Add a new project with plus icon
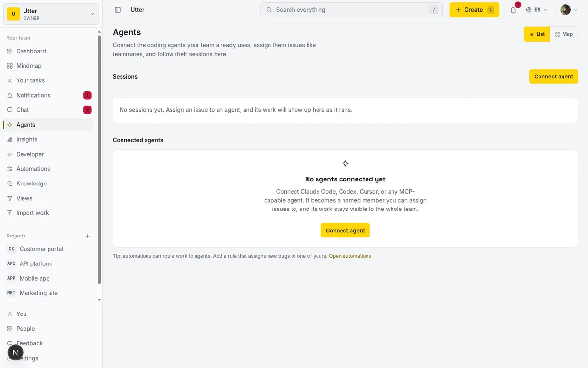588x368 pixels. [87, 236]
